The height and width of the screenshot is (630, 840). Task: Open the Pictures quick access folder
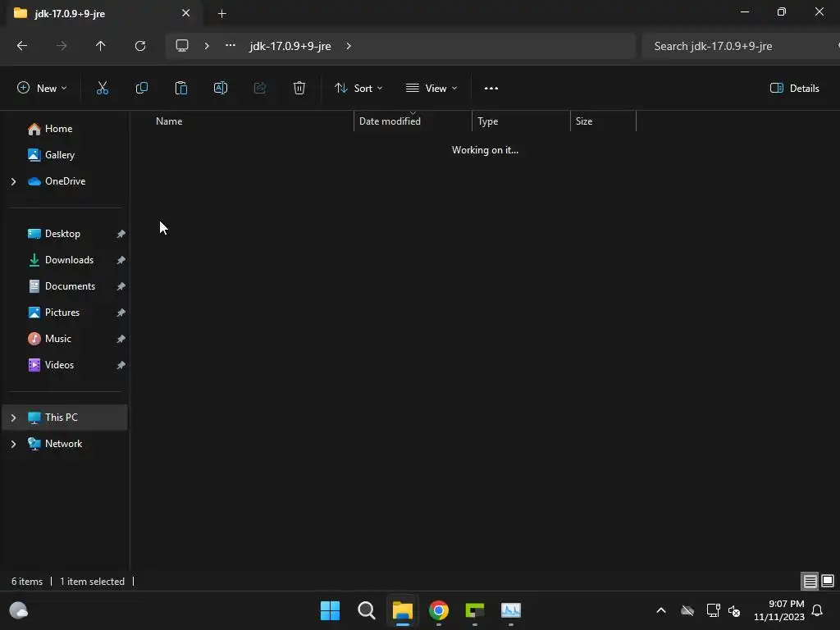[x=62, y=313]
